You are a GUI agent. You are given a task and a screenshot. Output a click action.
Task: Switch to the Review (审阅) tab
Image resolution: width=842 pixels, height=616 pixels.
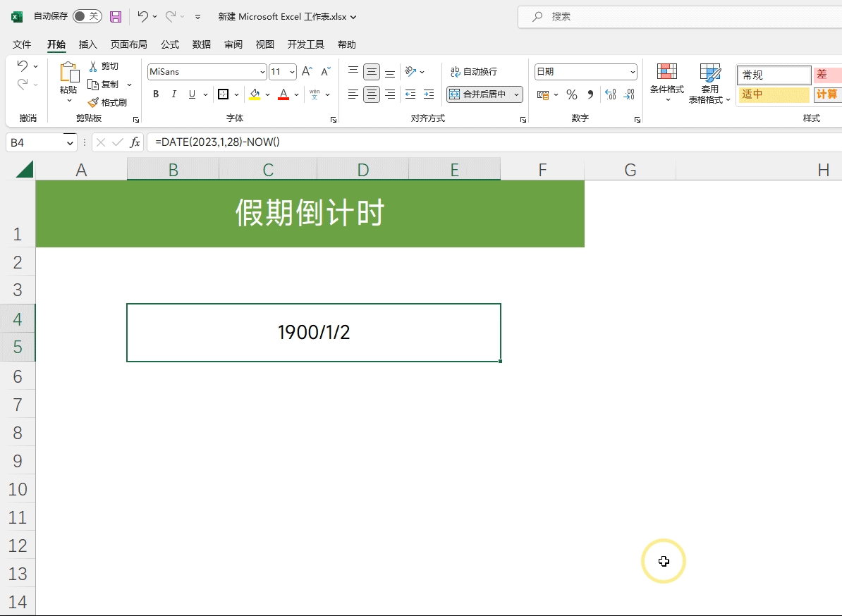(x=233, y=44)
